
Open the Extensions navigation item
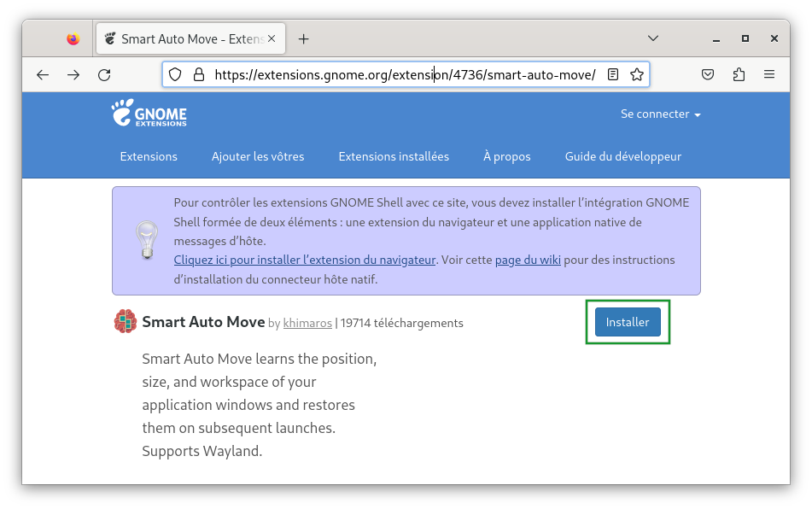149,156
